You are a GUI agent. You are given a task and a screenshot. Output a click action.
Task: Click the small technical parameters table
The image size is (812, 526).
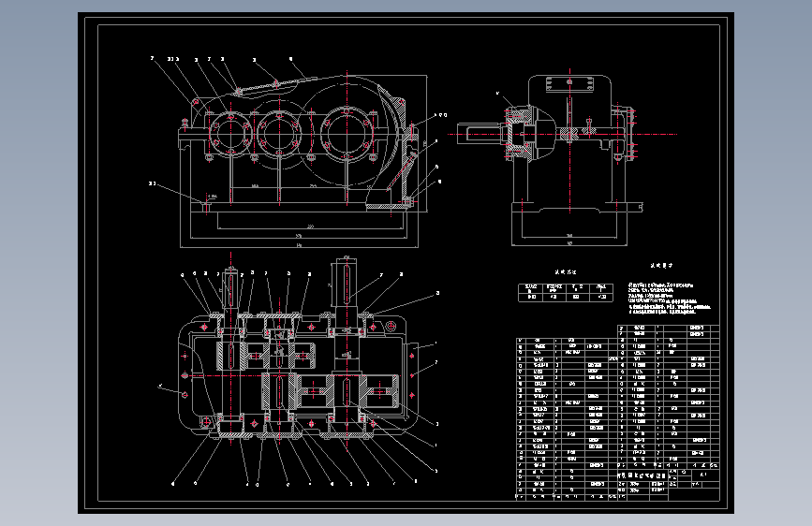tap(566, 293)
